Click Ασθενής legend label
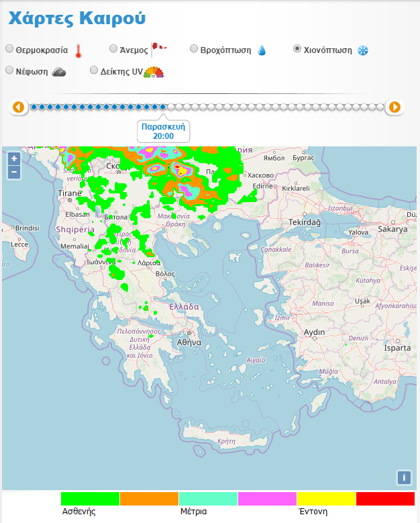 pyautogui.click(x=78, y=512)
